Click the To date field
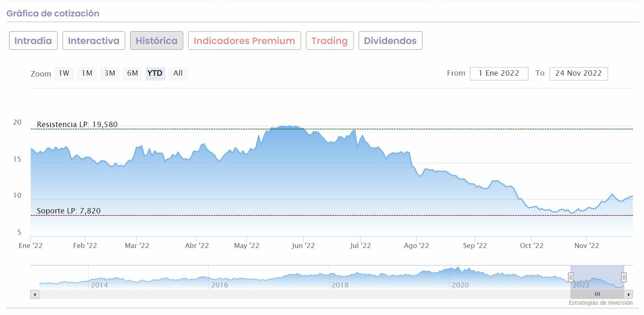This screenshot has height=315, width=644. pos(578,74)
